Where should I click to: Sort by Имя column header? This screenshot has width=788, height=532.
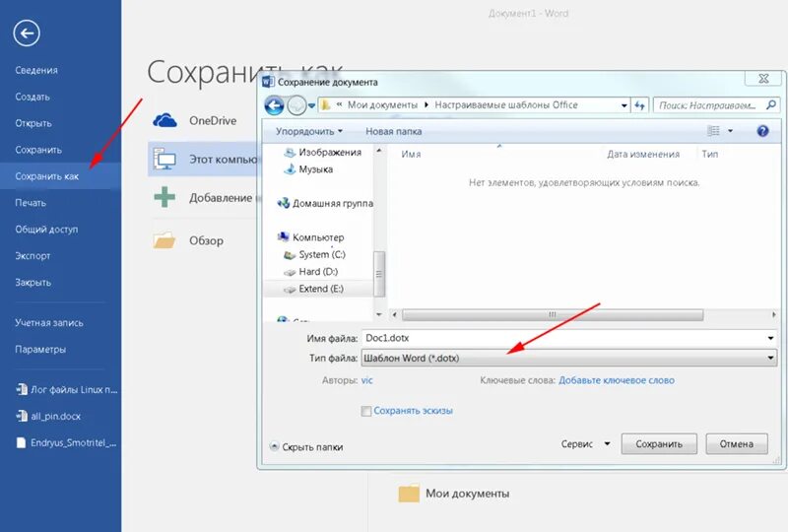pos(411,155)
